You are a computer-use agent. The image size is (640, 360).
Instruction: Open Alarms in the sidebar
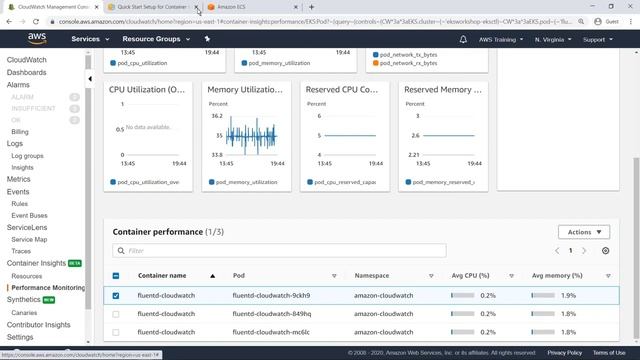pyautogui.click(x=18, y=85)
